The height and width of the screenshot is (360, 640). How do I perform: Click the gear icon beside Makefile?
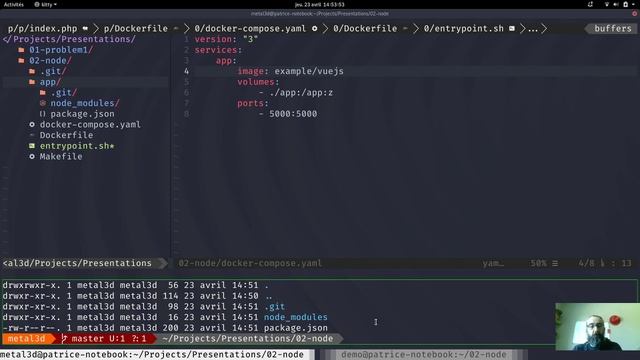pos(32,156)
